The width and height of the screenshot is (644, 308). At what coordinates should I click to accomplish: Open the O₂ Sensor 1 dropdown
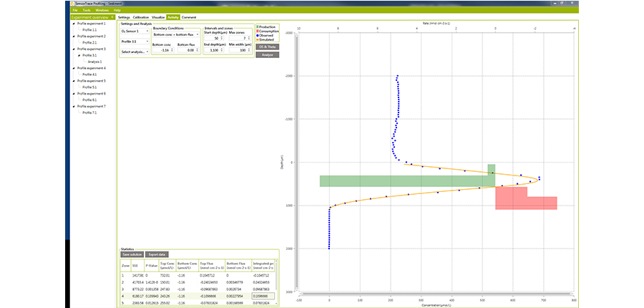point(135,31)
